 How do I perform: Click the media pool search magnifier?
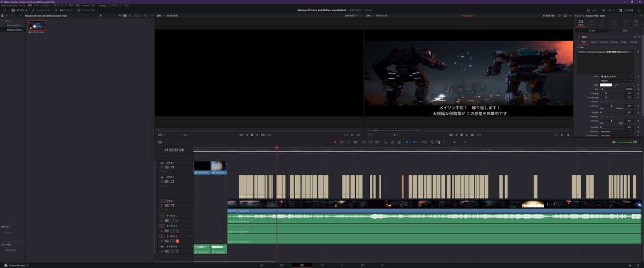coord(136,16)
